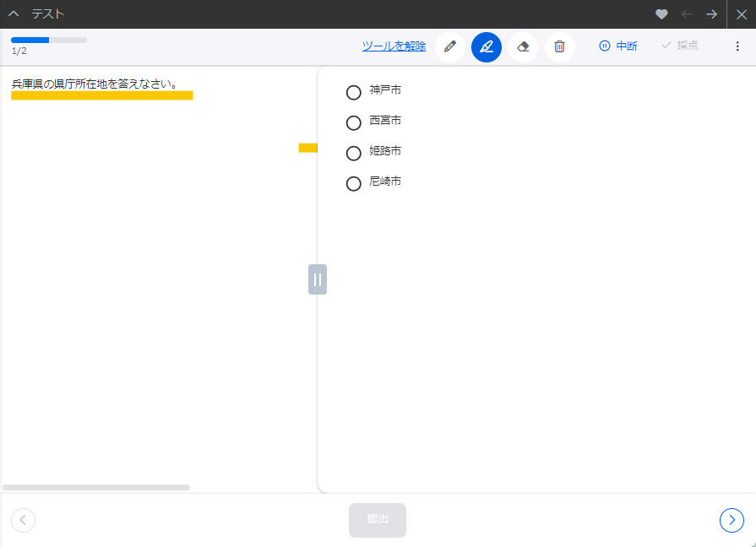
Task: Click the horizontal scrollbar in question pane
Action: 96,488
